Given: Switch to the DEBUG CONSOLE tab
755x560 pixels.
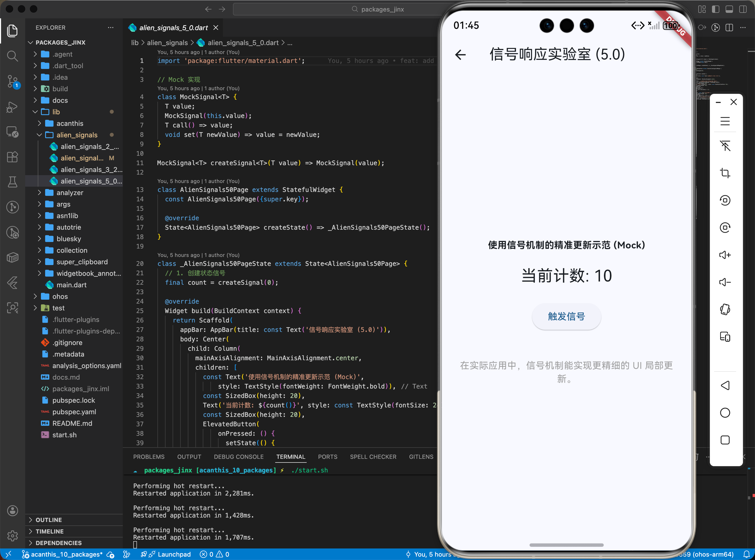Looking at the screenshot, I should 238,457.
